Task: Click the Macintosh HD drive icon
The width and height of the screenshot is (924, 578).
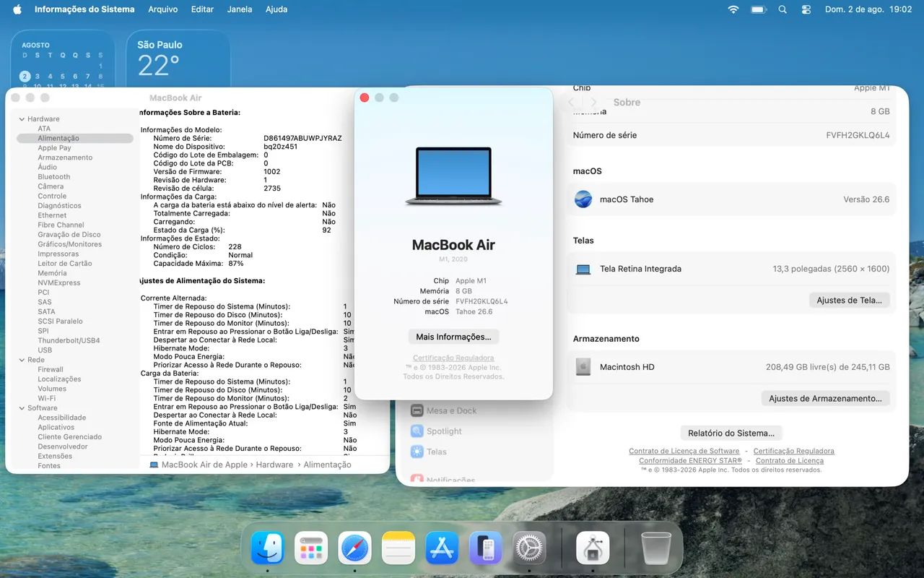Action: click(583, 367)
